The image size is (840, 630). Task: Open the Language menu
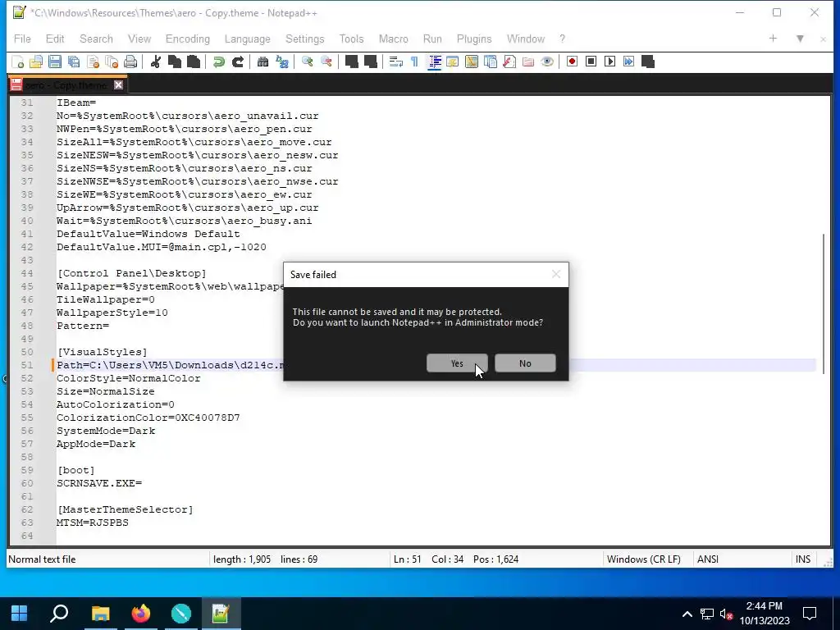247,39
